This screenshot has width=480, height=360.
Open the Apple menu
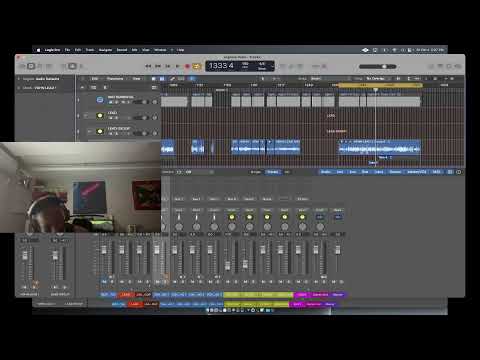point(38,50)
